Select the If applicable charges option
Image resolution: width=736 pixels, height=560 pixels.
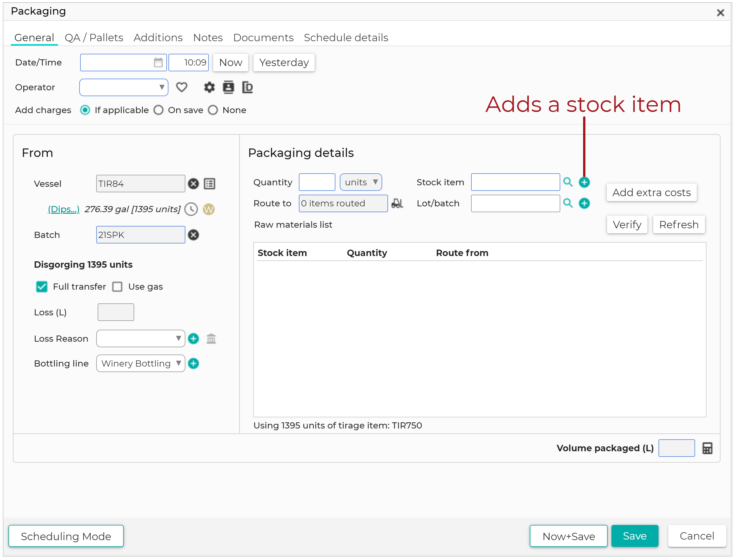[85, 110]
